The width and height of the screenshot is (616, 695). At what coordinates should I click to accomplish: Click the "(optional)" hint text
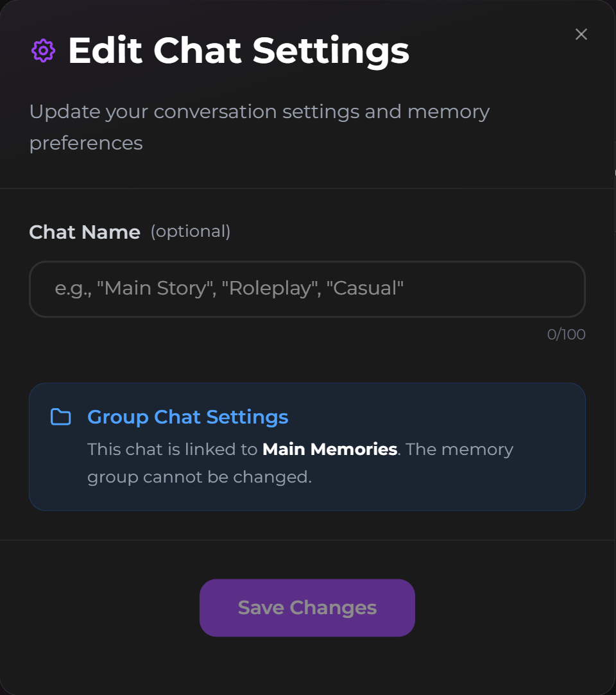tap(190, 231)
